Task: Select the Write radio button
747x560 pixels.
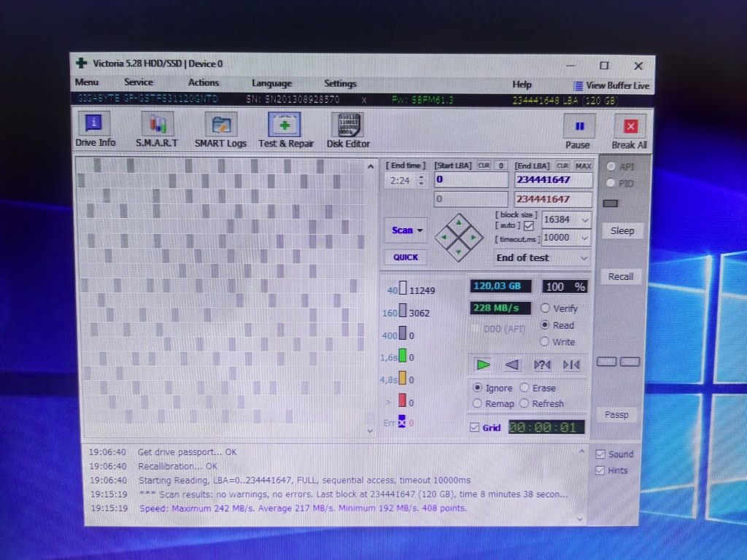Action: point(544,341)
